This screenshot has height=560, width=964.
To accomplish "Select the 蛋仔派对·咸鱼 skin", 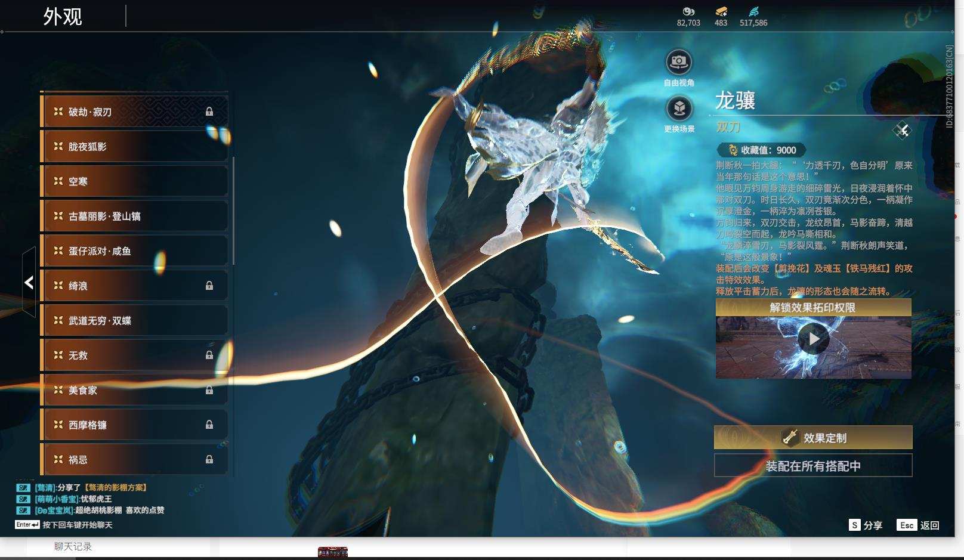I will click(134, 250).
